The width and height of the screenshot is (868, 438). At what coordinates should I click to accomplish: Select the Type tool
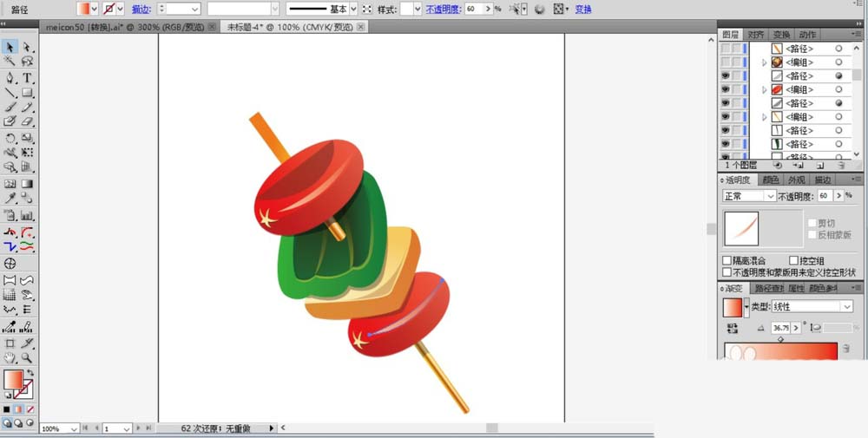coord(27,78)
